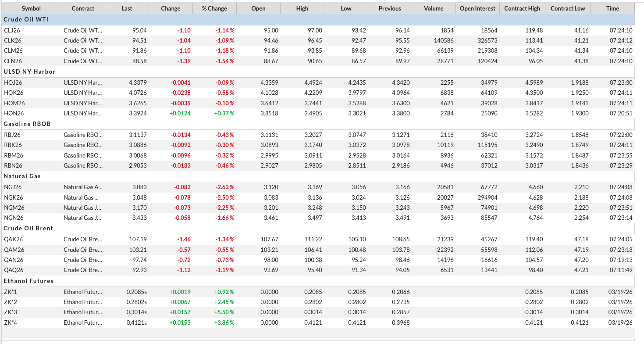Click the ZK*3 ethanol symbol

pyautogui.click(x=11, y=312)
